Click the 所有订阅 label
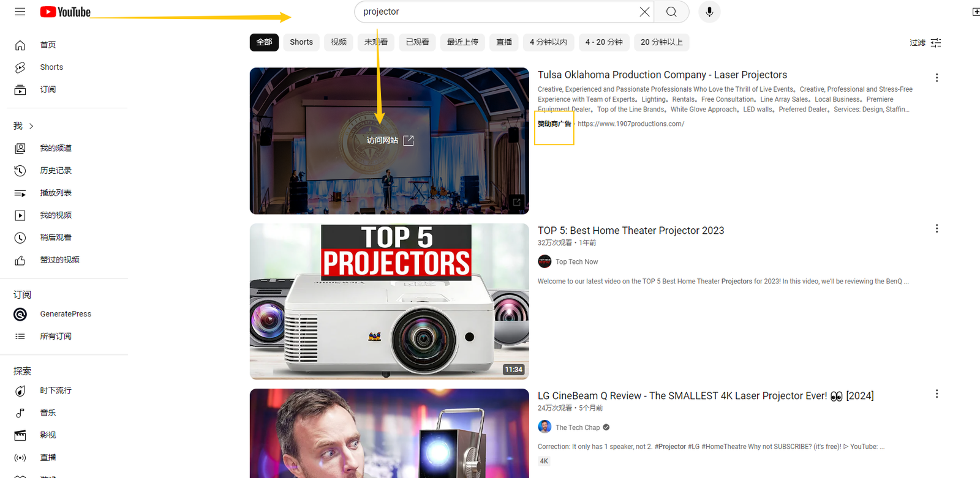 point(56,336)
